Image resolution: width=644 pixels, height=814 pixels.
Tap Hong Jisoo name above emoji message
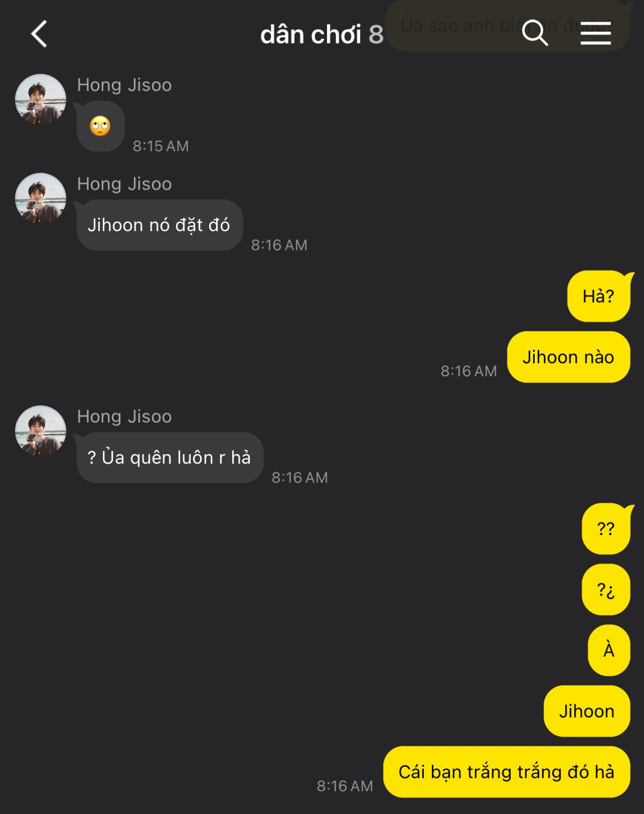point(124,85)
